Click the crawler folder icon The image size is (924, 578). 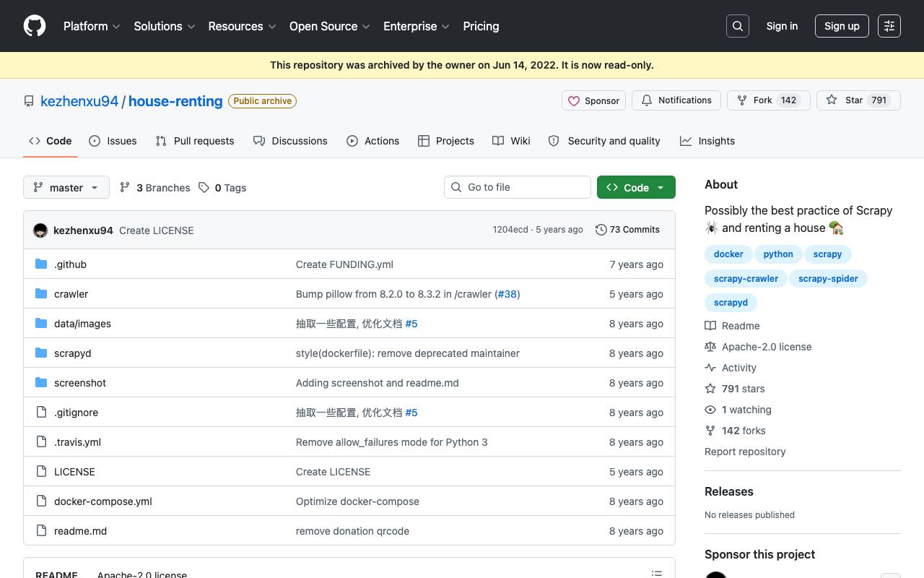coord(41,294)
